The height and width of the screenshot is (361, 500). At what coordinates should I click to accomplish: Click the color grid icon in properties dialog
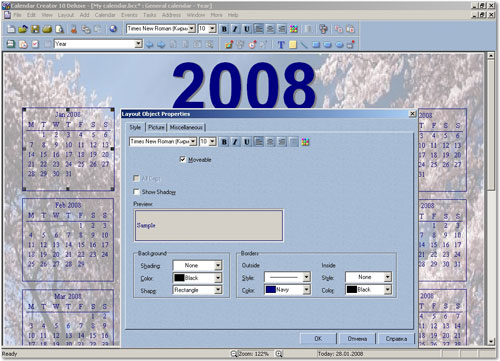(x=305, y=142)
